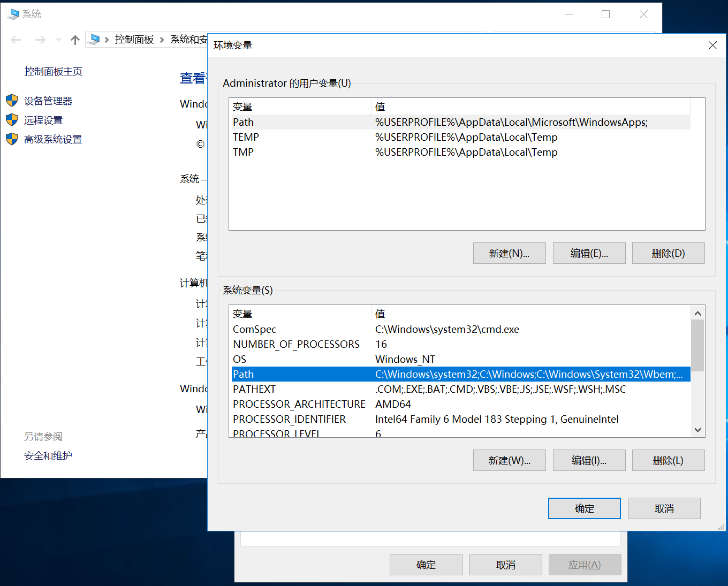
Task: Confirm 环境变量 dialog with 确定
Action: click(585, 508)
